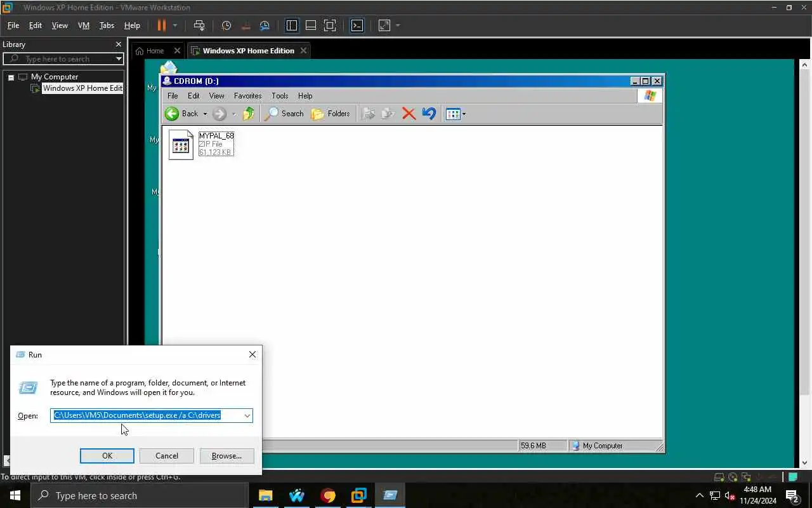The width and height of the screenshot is (812, 508).
Task: Close the Home tab
Action: tap(177, 51)
